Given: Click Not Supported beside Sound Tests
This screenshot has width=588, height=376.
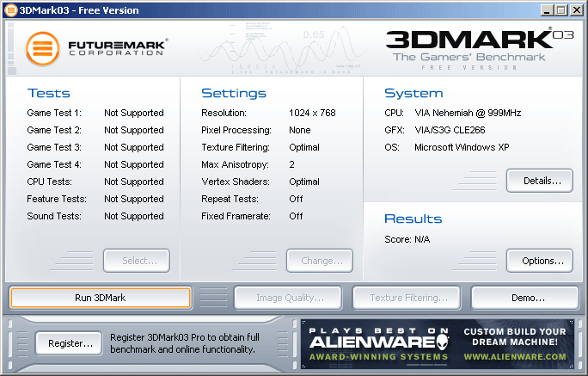Looking at the screenshot, I should click(x=134, y=216).
